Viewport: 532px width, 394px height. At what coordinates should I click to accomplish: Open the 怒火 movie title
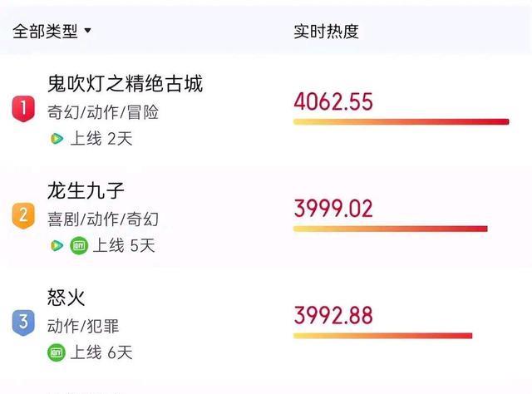click(x=66, y=298)
